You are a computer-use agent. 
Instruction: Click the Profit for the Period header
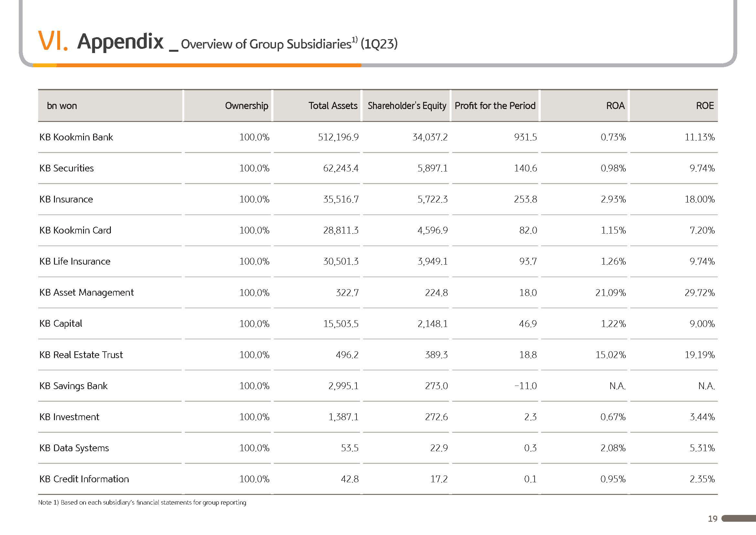pos(495,105)
